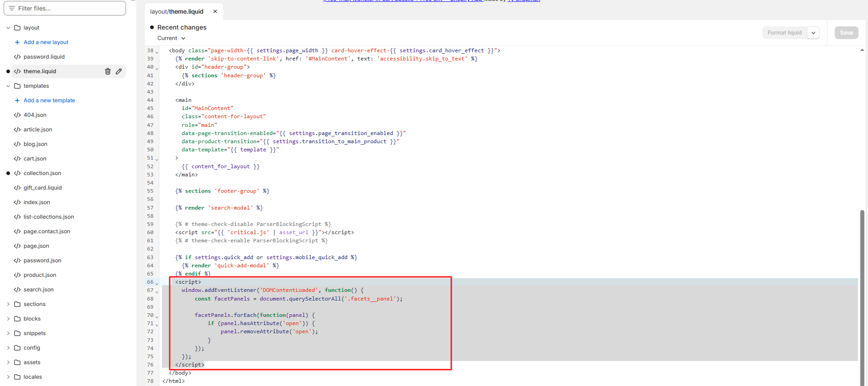Open collection.json template file
This screenshot has width=868, height=386.
42,173
